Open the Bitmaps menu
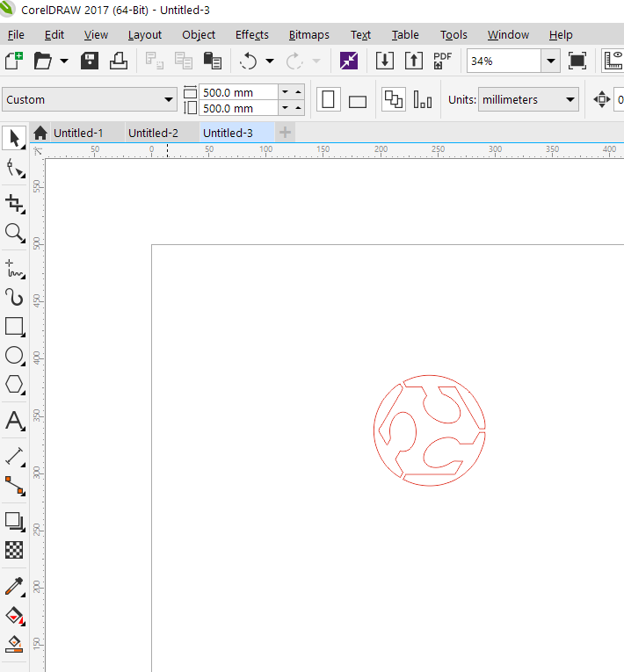624x672 pixels. coord(308,35)
